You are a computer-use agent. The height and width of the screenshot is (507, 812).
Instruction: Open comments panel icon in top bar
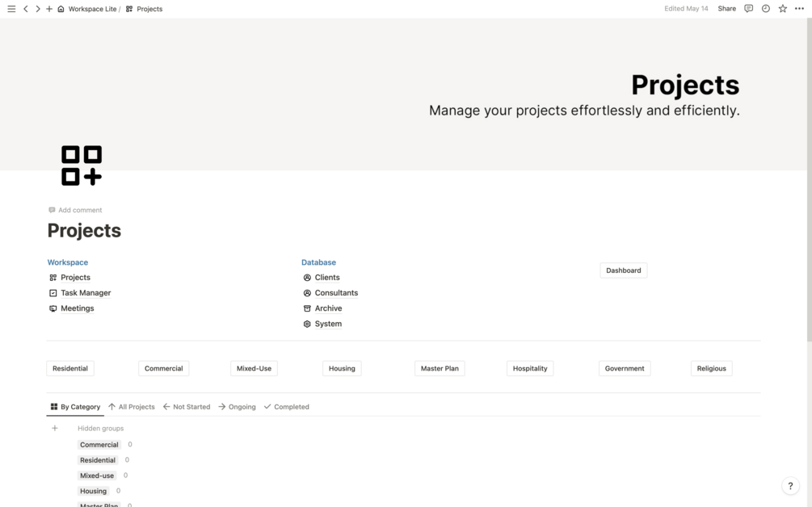pyautogui.click(x=748, y=9)
